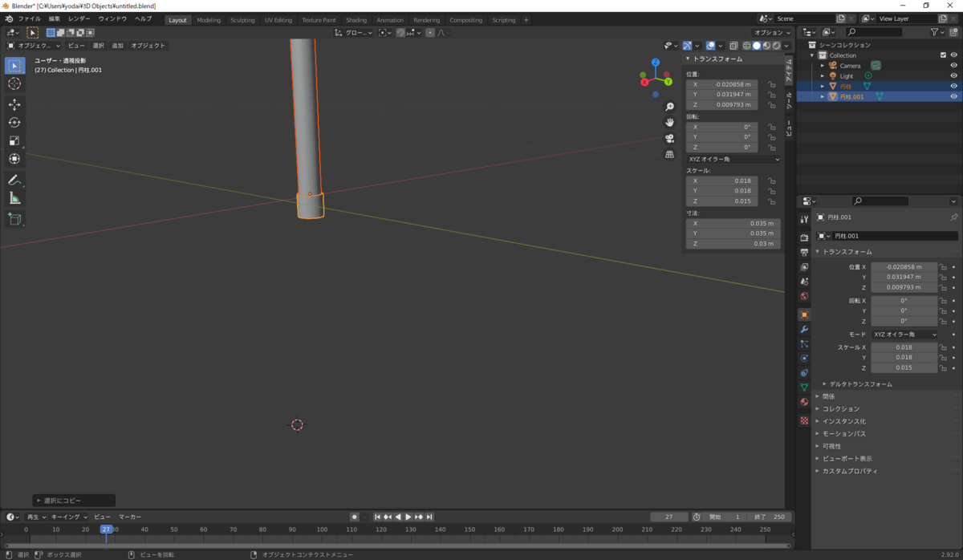Select the Box Select tool in the toolbar
The image size is (963, 560).
click(x=14, y=66)
